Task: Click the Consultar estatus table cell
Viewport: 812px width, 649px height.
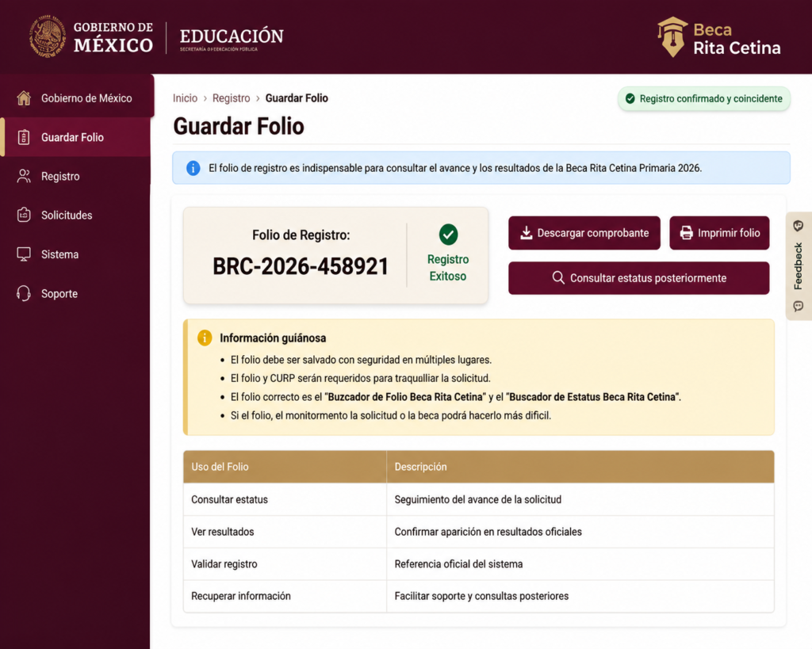Action: [x=285, y=499]
